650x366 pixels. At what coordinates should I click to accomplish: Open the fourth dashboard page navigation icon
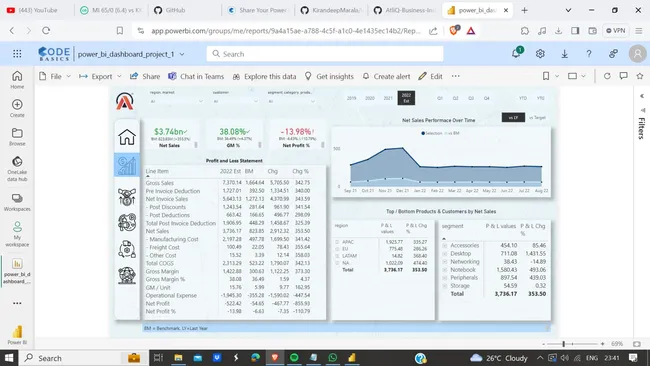pos(127,223)
